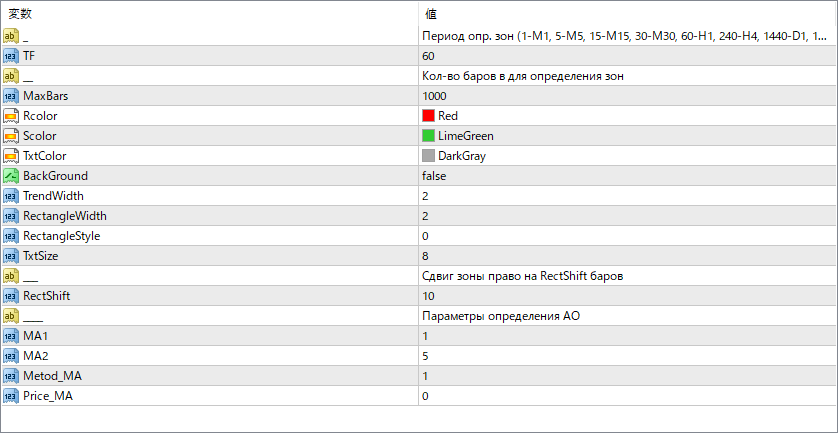Screen dimensions: 838x433
Task: Select the color-type icon next to Rcolor
Action: pos(11,116)
